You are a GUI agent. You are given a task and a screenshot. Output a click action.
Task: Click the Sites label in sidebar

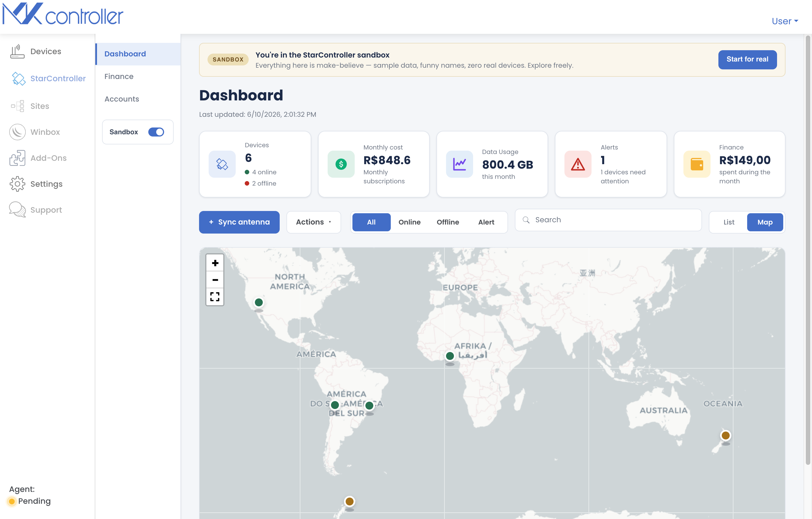point(40,106)
